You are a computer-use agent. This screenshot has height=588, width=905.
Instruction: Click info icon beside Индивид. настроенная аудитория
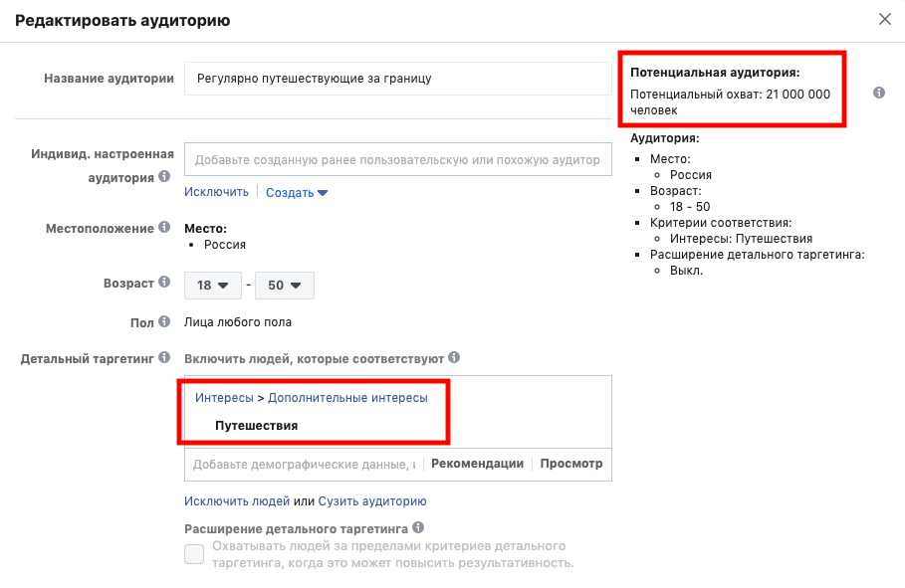(x=164, y=176)
